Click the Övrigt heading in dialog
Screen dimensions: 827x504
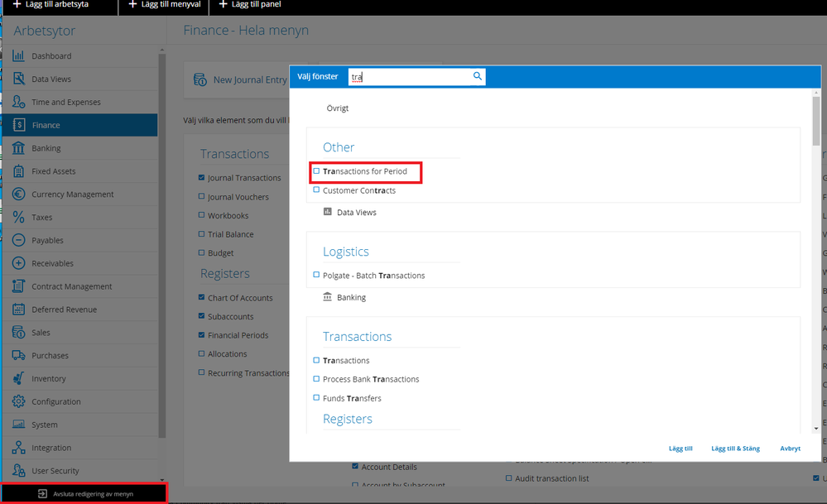coord(338,108)
